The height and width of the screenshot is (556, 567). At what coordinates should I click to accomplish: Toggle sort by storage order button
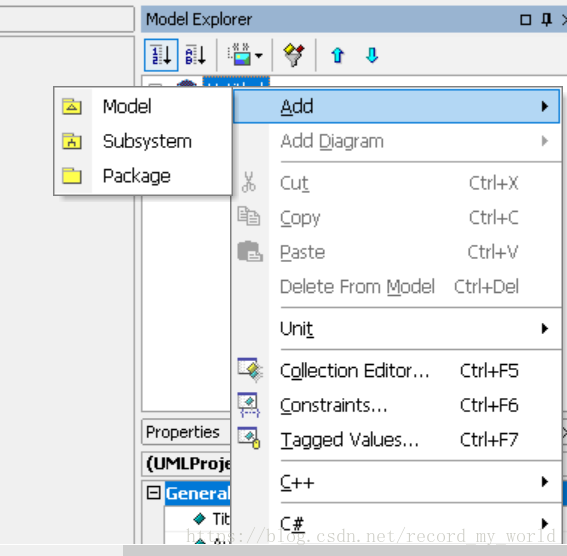pos(161,55)
